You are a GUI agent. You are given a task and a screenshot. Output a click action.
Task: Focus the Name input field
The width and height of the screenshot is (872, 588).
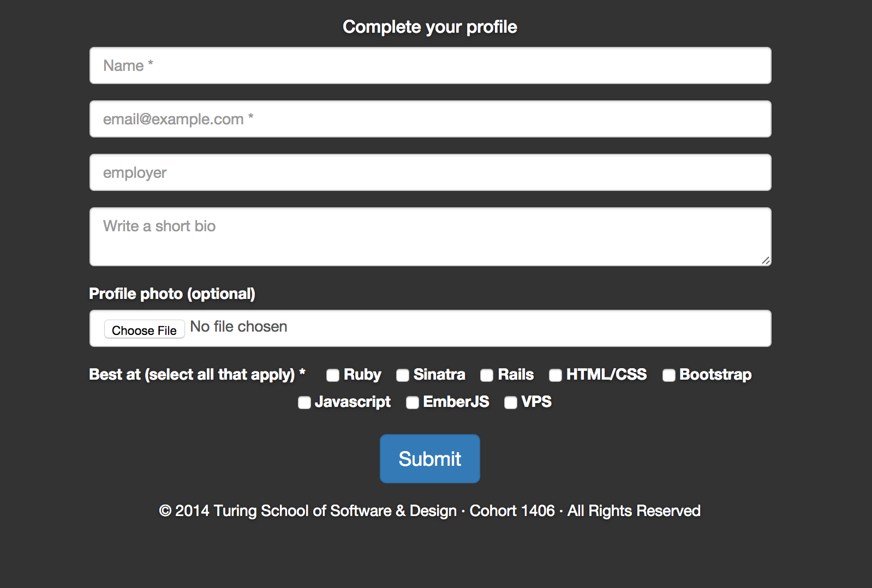tap(431, 65)
